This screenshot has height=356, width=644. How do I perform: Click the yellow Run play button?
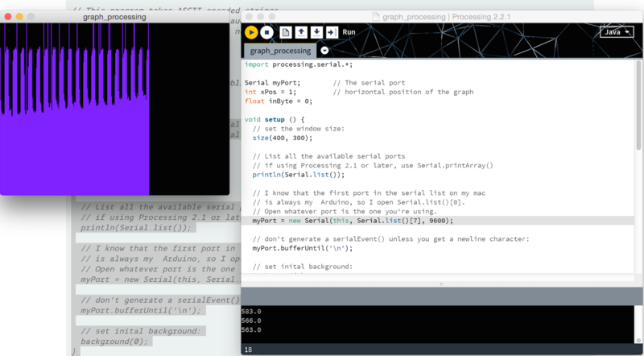251,32
